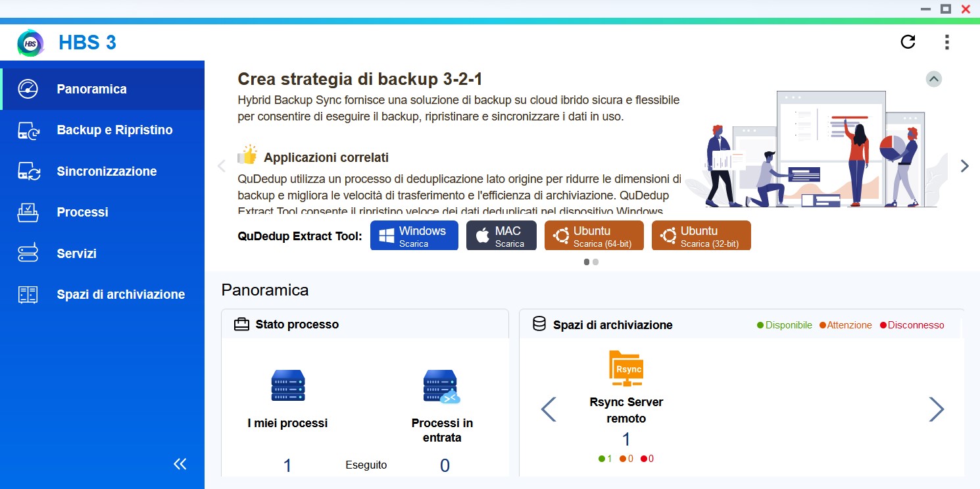Click the Processi in entrata count of 0
This screenshot has width=980, height=489.
445,466
